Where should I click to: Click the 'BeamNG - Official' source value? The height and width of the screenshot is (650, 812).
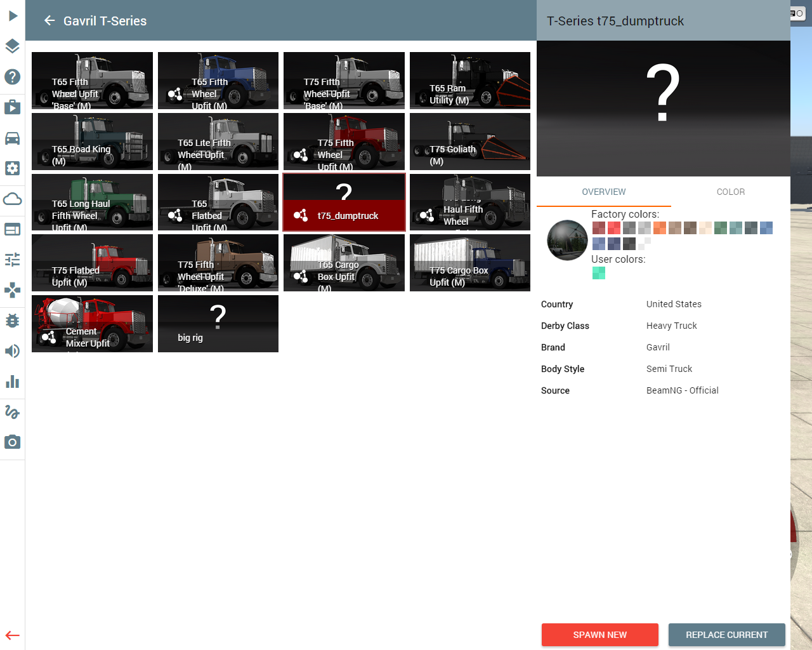pyautogui.click(x=683, y=390)
